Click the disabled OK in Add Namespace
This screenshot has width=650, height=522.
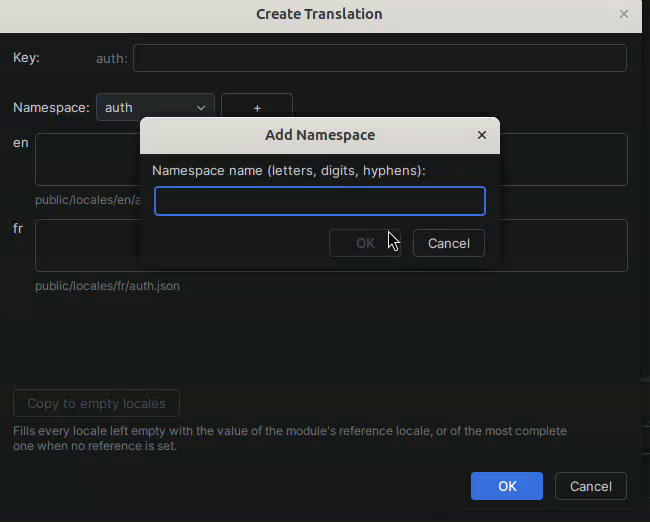365,243
